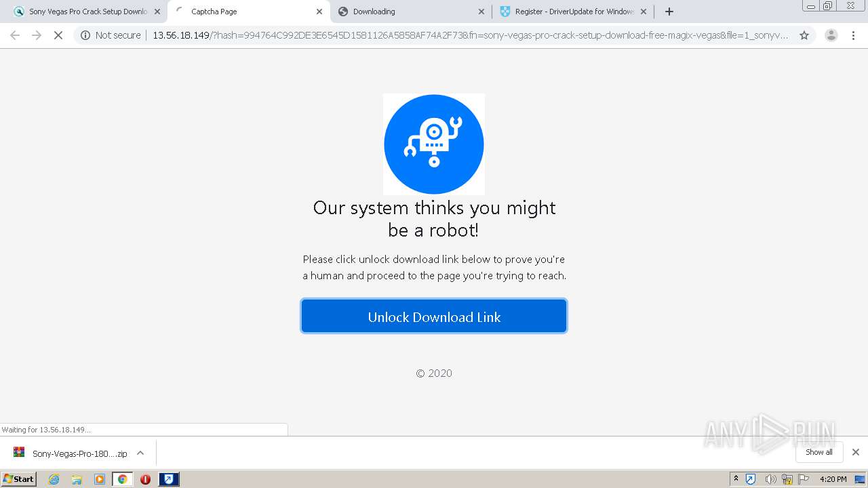868x488 pixels.
Task: Switch to Register - DriverUpdate tab
Action: [573, 12]
